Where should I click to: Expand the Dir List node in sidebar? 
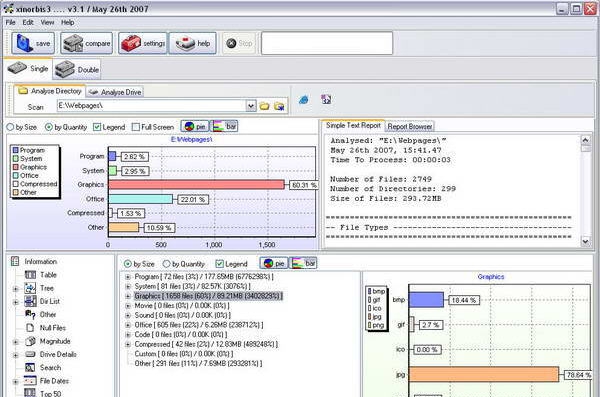[x=16, y=302]
